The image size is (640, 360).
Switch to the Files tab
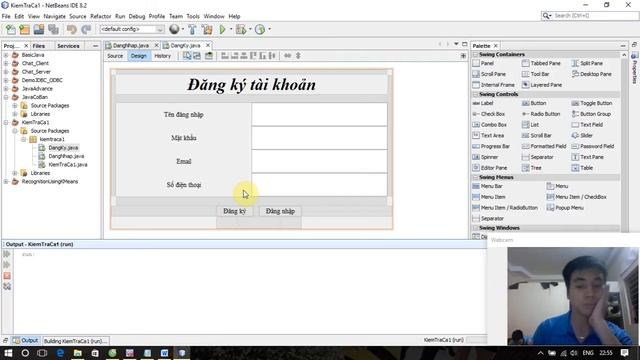click(x=39, y=46)
